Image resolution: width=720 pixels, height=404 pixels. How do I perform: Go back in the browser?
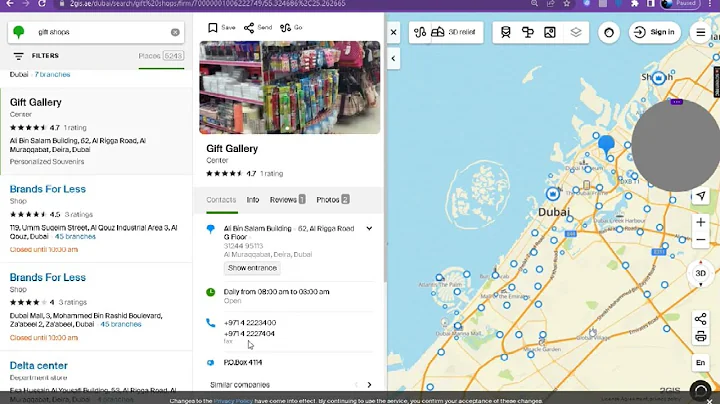tap(10, 4)
